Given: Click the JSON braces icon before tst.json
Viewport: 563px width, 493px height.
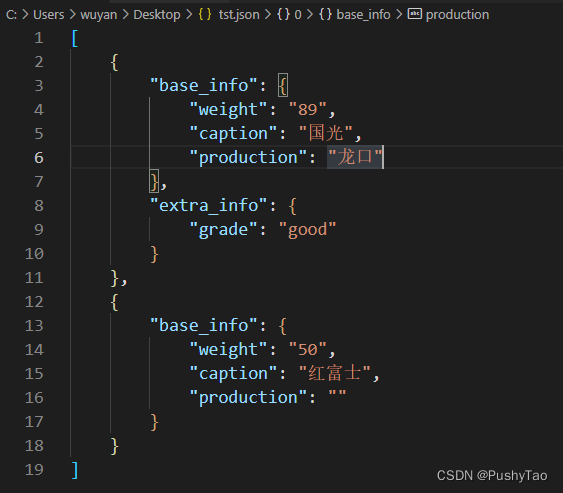Looking at the screenshot, I should tap(205, 15).
